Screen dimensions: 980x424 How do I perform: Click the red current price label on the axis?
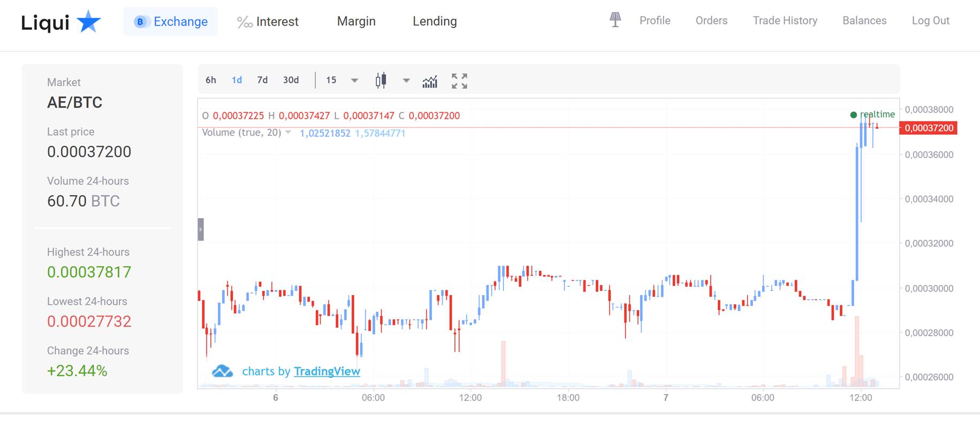pyautogui.click(x=929, y=128)
